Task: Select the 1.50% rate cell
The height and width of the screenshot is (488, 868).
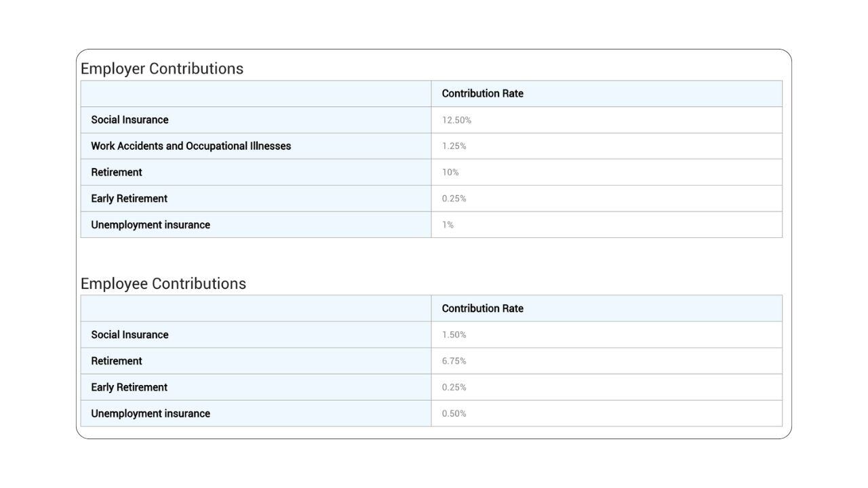Action: (x=454, y=335)
